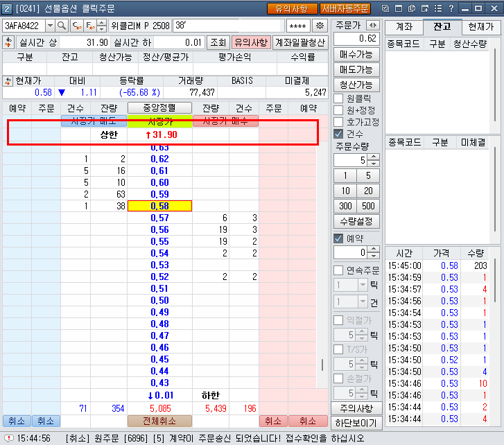Open 서버자동주문 from the title bar
This screenshot has width=504, height=445.
[345, 9]
